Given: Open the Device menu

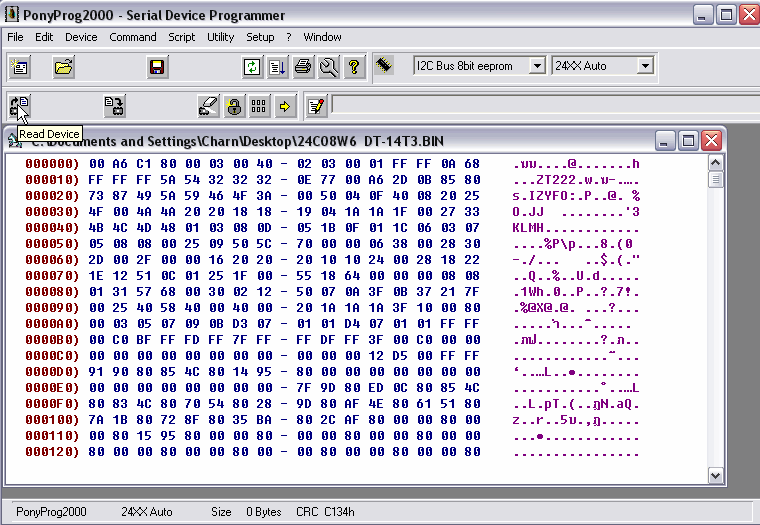Looking at the screenshot, I should [81, 37].
